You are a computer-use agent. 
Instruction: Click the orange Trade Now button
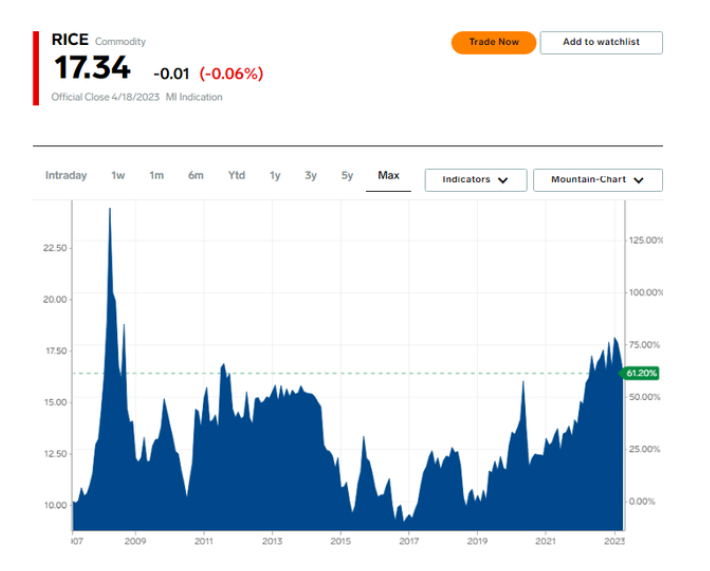tap(494, 42)
